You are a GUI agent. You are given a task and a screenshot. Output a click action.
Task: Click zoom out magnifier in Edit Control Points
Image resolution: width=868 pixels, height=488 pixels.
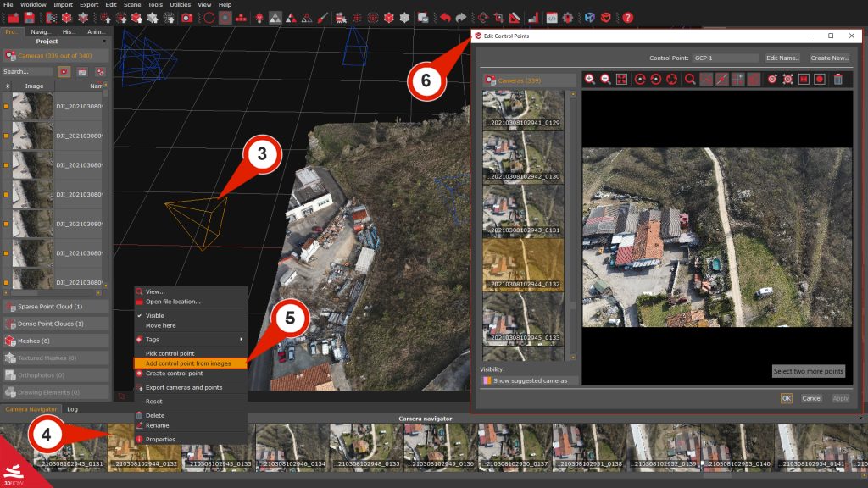pyautogui.click(x=605, y=79)
